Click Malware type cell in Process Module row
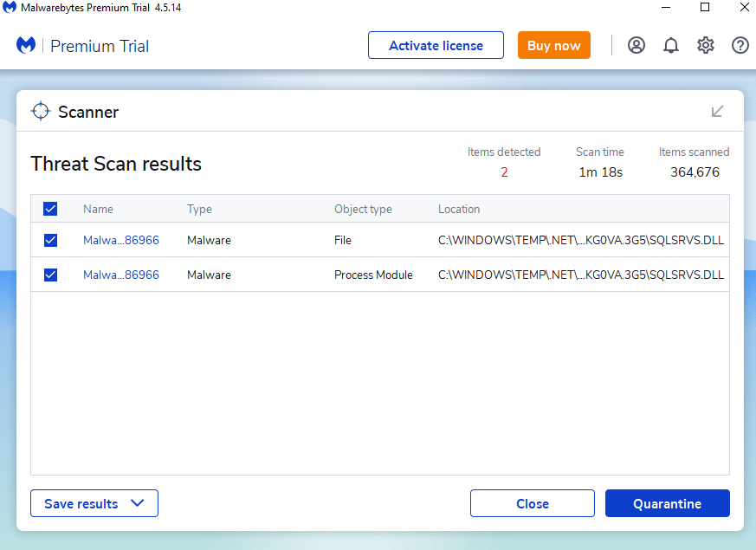 coord(210,275)
